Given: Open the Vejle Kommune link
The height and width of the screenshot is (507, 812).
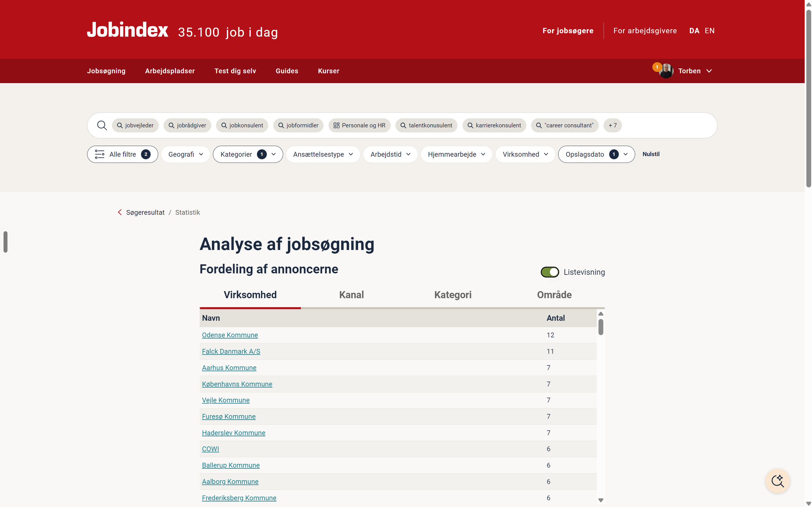Looking at the screenshot, I should pyautogui.click(x=225, y=400).
